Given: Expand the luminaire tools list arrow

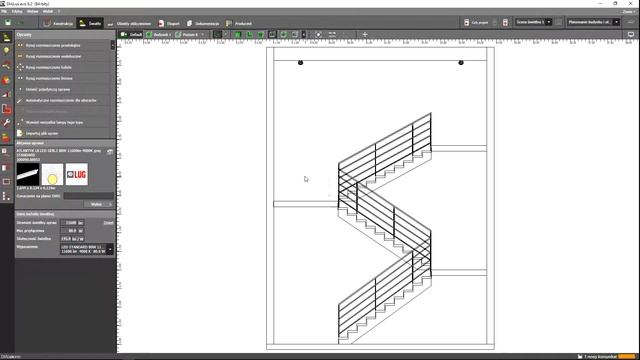Looking at the screenshot, I should [x=113, y=45].
